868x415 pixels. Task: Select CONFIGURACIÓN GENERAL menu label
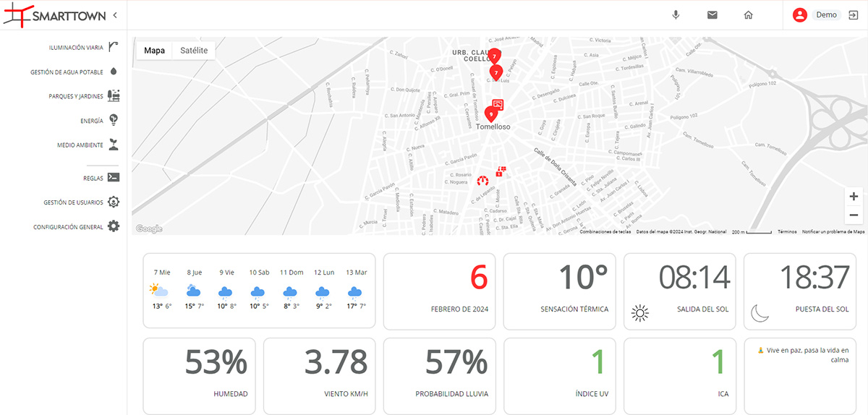68,227
